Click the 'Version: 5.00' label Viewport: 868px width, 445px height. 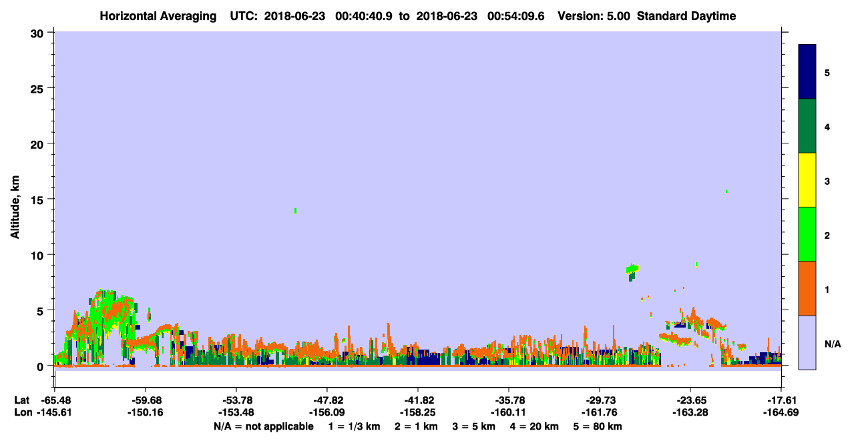tap(596, 16)
